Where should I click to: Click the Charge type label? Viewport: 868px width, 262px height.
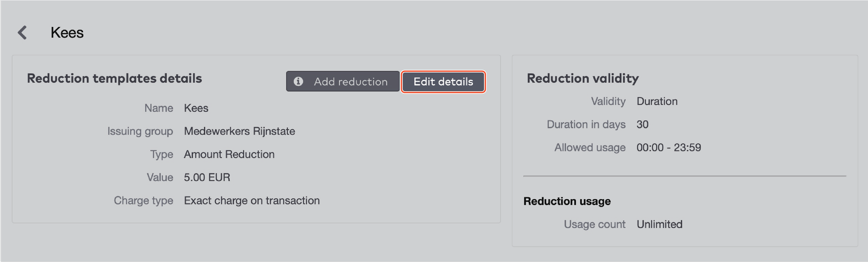(144, 200)
